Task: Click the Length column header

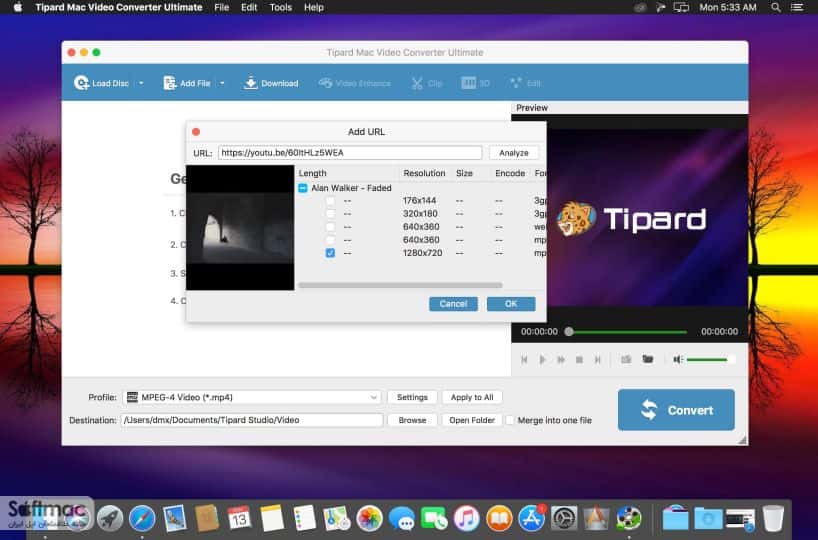Action: pyautogui.click(x=312, y=173)
